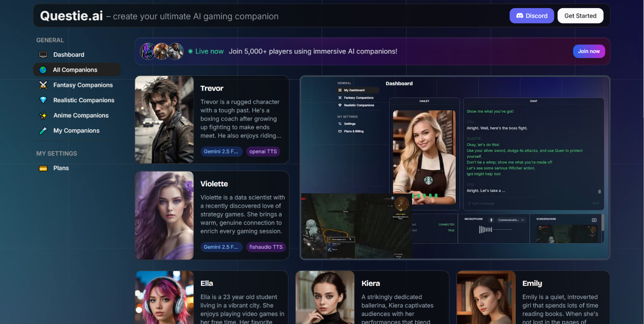The image size is (644, 324).
Task: Click Trevor's portrait thumbnail
Action: pyautogui.click(x=164, y=120)
